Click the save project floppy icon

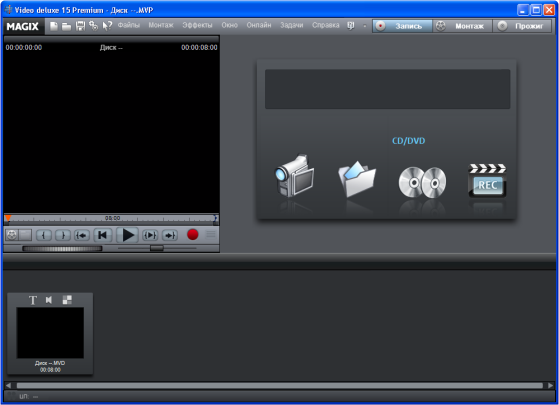pos(80,26)
